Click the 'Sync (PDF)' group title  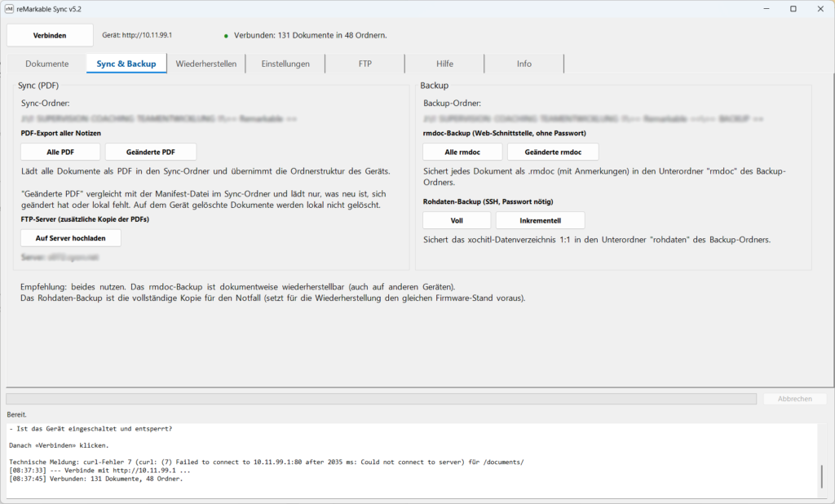[x=38, y=86]
